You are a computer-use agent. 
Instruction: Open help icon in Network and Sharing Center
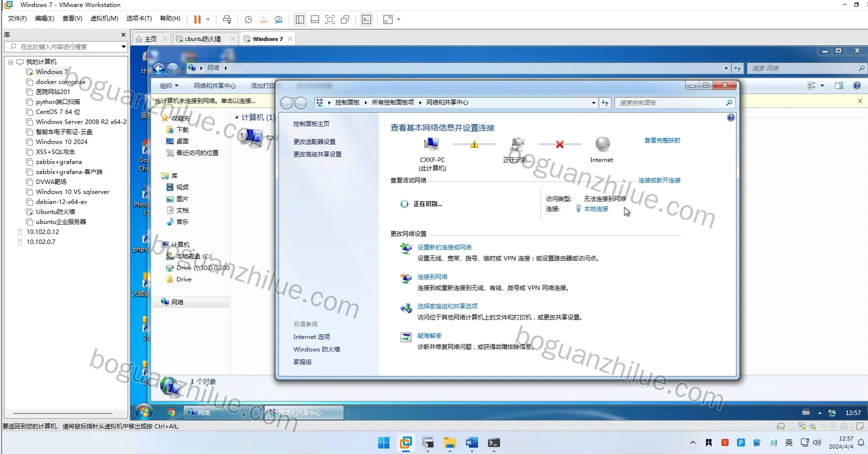[x=731, y=117]
